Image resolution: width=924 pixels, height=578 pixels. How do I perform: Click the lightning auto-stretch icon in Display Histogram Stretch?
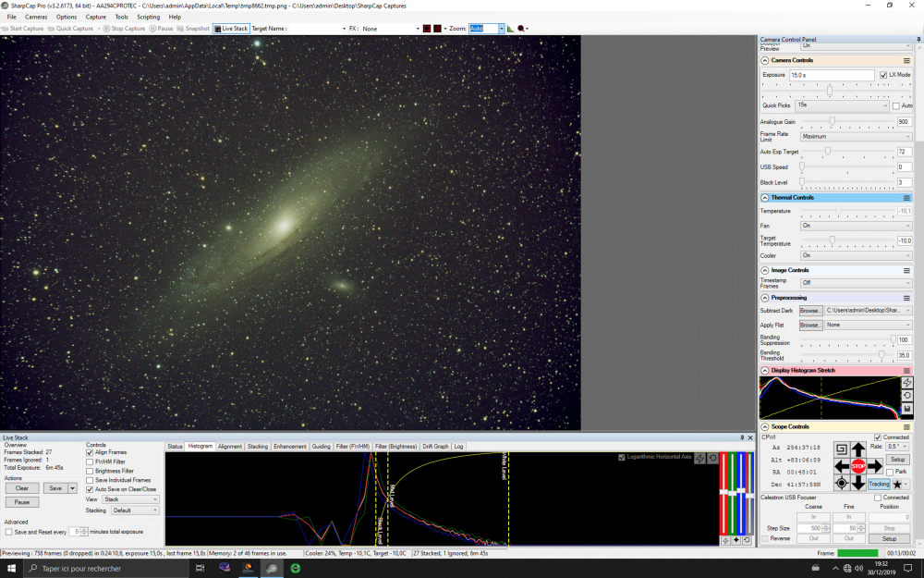(x=906, y=383)
